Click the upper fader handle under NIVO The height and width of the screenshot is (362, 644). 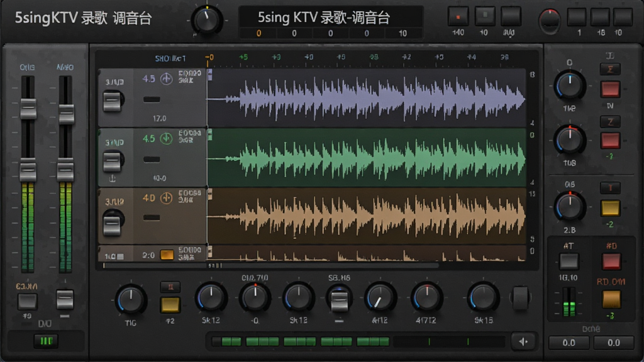(66, 114)
